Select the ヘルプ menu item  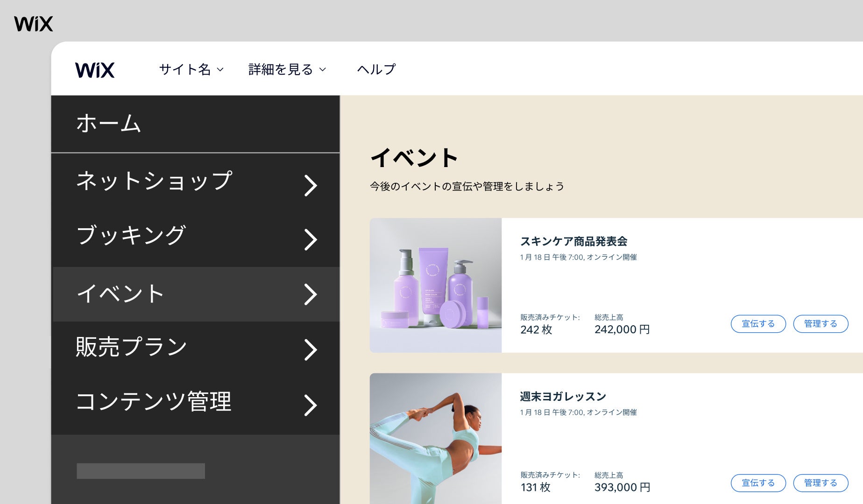(376, 69)
